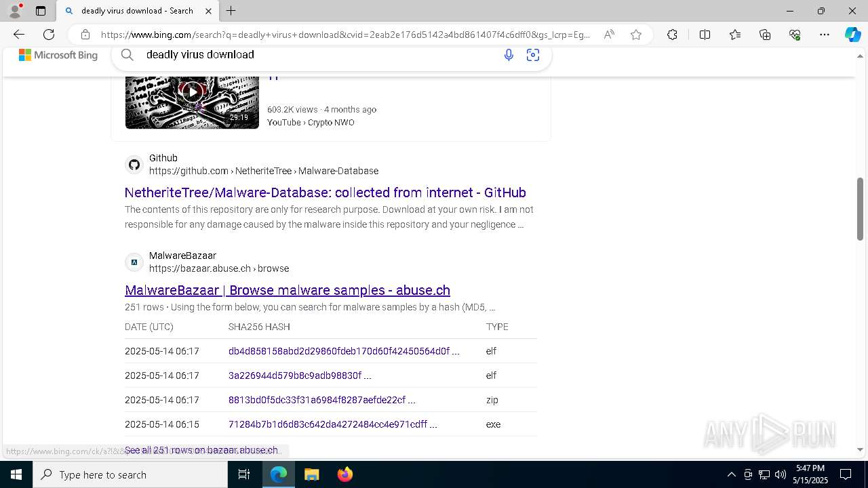Click the TYPE column header
The image size is (868, 488).
[497, 327]
